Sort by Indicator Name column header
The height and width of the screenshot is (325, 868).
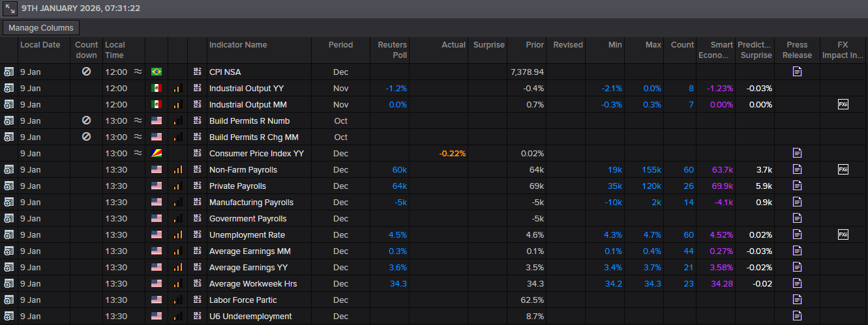pyautogui.click(x=238, y=45)
